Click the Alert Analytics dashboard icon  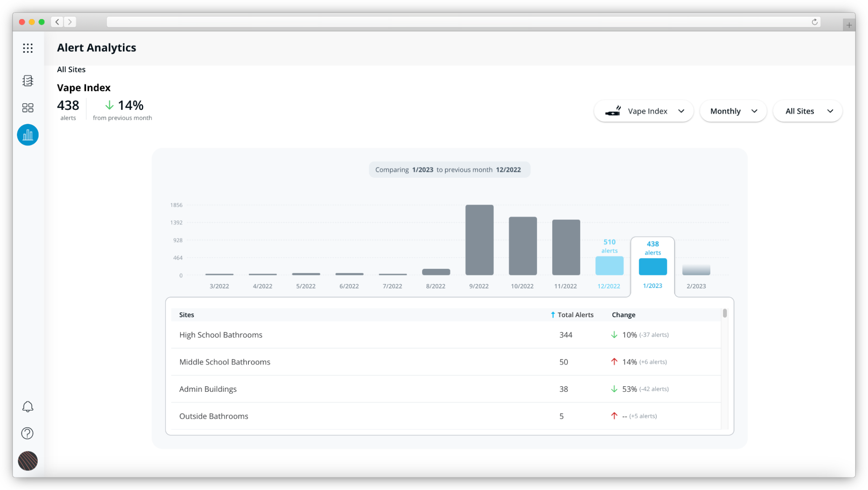tap(27, 134)
